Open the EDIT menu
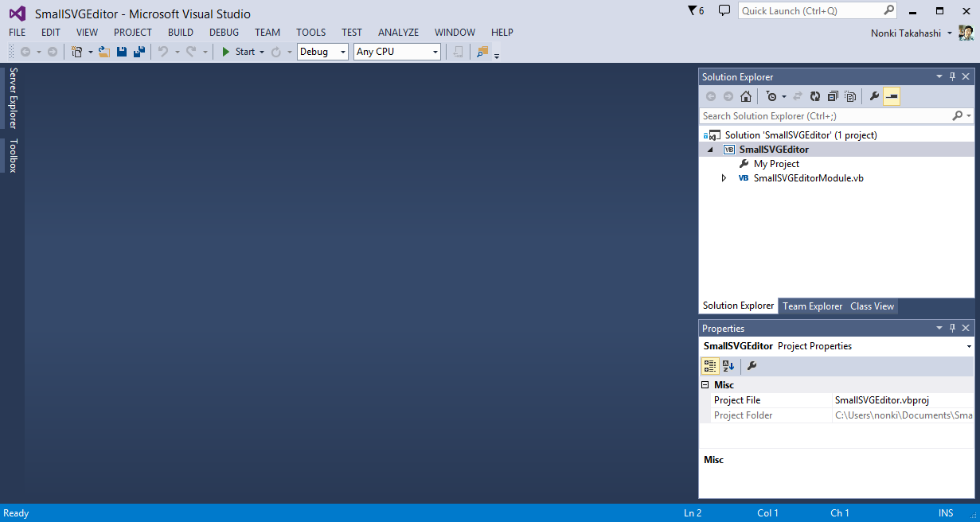This screenshot has height=522, width=980. coord(51,33)
